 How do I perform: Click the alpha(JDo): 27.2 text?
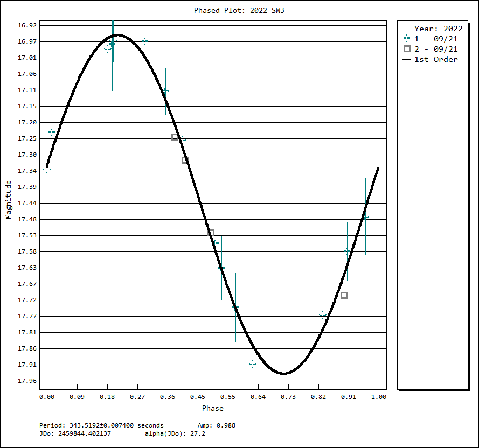tap(175, 433)
